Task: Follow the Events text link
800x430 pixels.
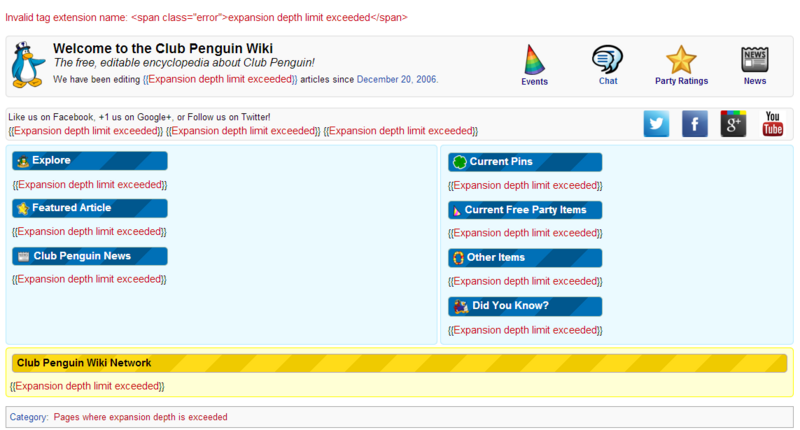Action: (534, 82)
